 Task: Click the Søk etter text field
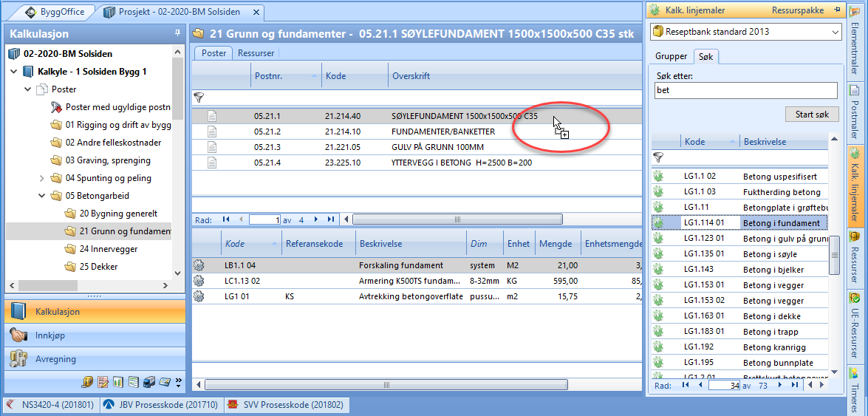(x=745, y=90)
